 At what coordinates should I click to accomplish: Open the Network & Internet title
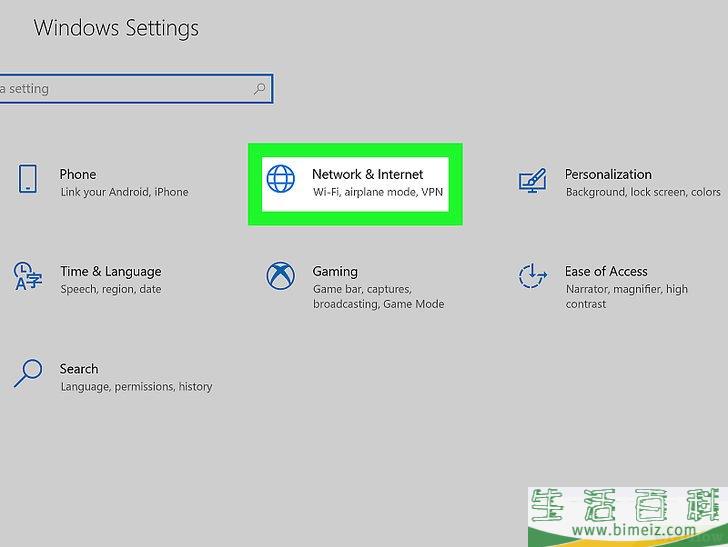coord(367,174)
